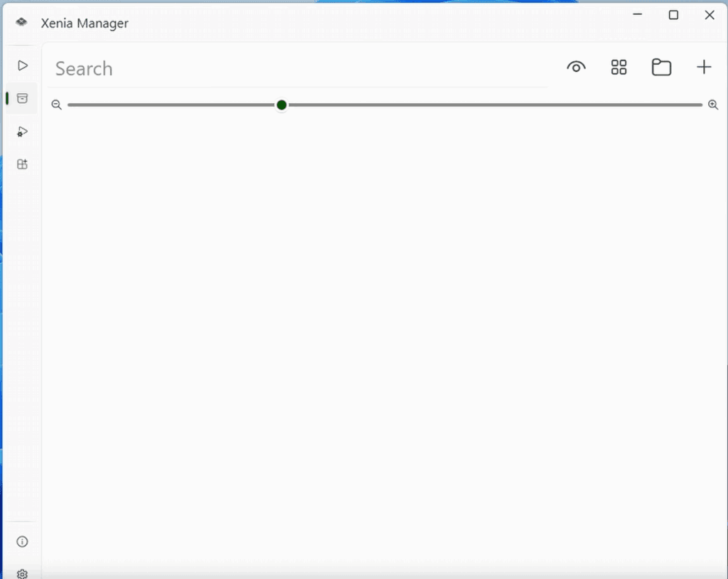Toggle the eye visibility button in toolbar
Viewport: 728px width, 579px height.
pyautogui.click(x=576, y=68)
